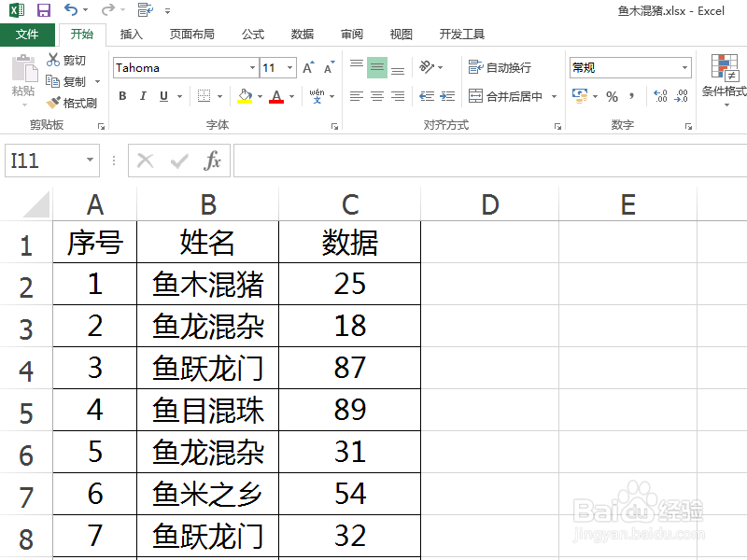
Task: Decrease font size with small A button
Action: coord(330,67)
